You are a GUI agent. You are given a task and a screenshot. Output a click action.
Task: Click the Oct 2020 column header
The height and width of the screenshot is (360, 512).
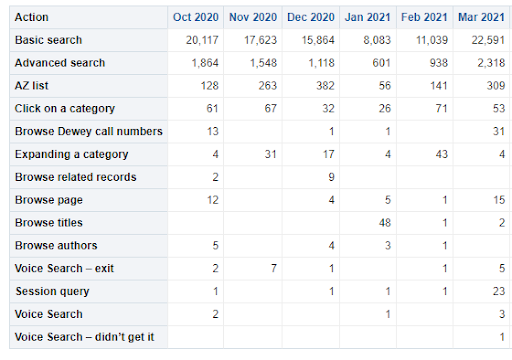195,17
